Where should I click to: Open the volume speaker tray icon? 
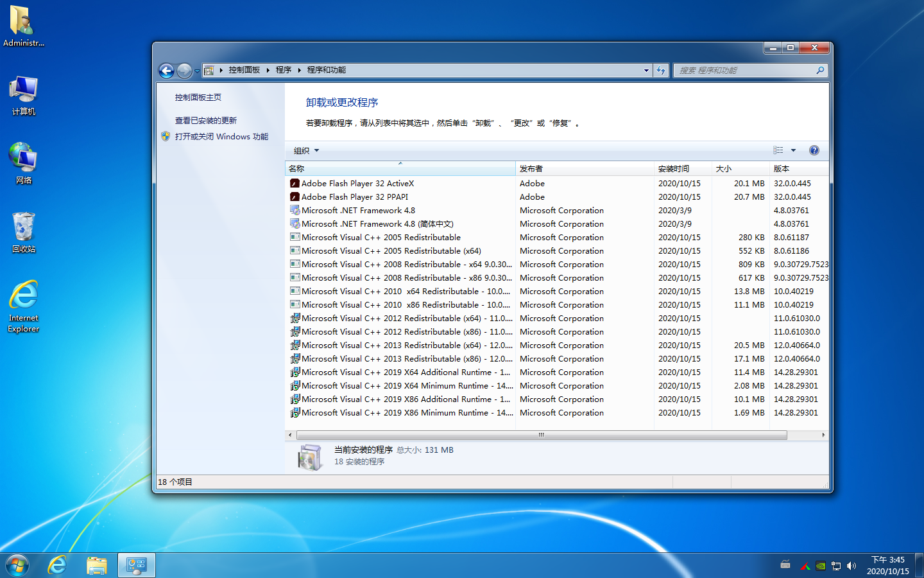[851, 566]
